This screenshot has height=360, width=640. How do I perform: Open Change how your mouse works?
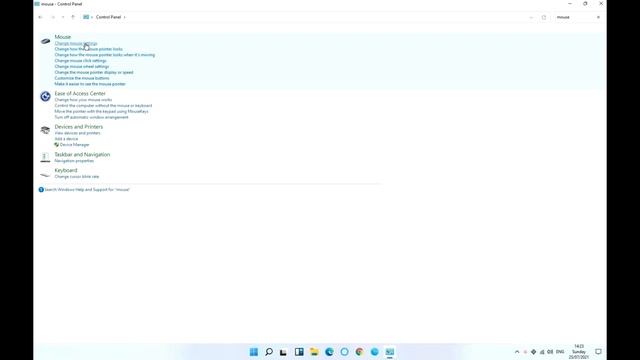[83, 100]
